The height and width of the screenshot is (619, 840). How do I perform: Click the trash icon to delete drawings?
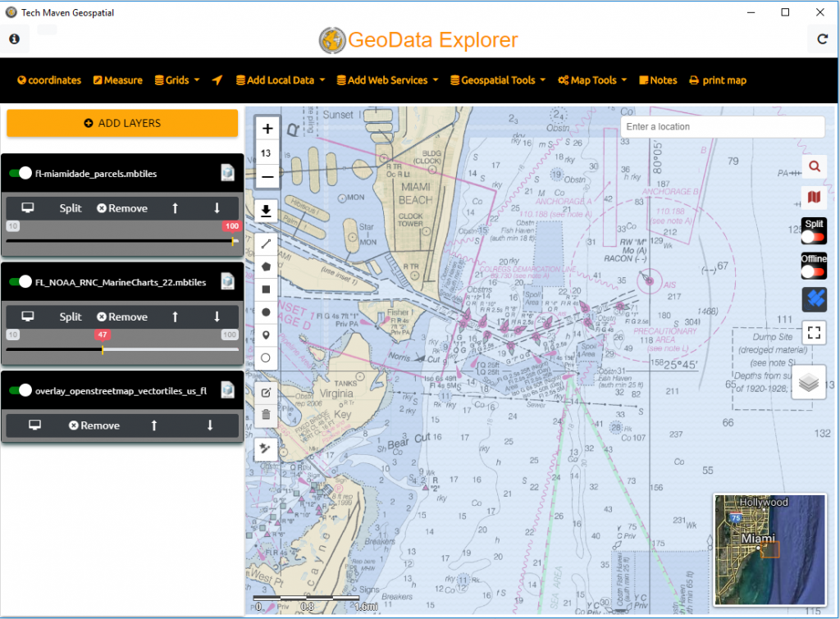(x=267, y=415)
